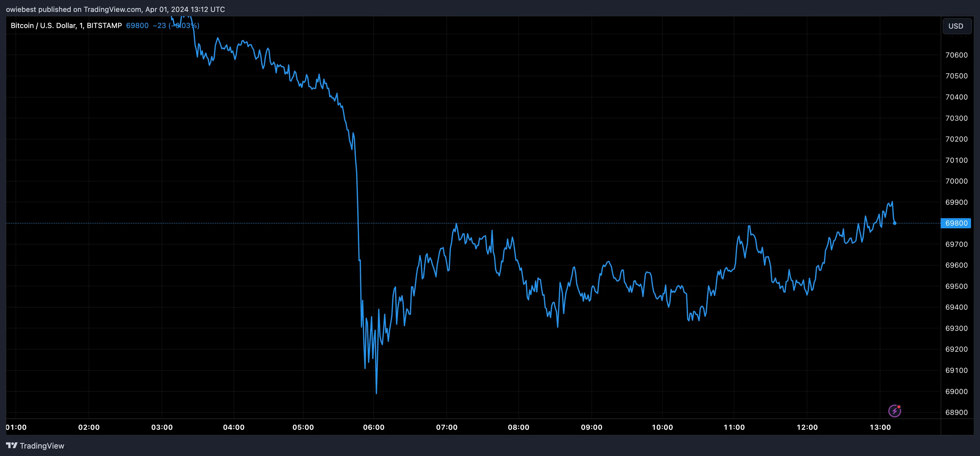
Task: Click the BITSTAMP exchange name in the legend
Action: pos(104,25)
